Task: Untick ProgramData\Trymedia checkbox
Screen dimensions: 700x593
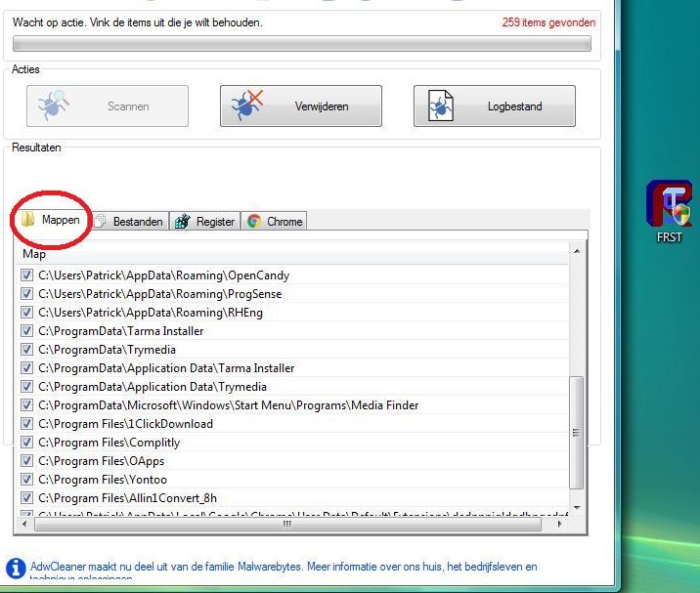Action: point(26,349)
